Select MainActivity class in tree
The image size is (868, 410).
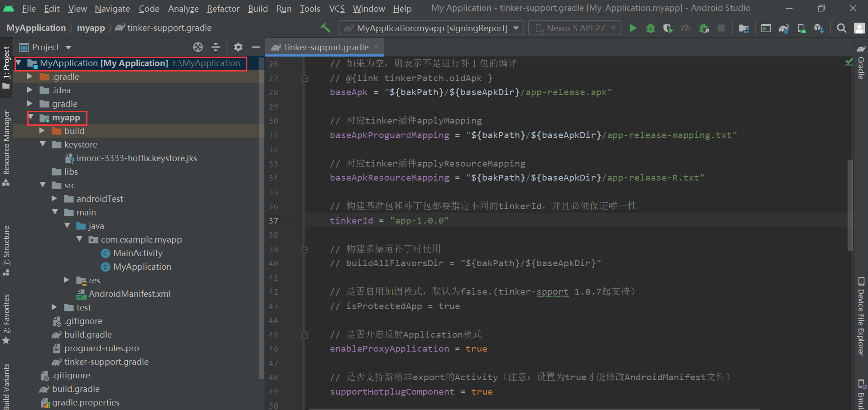tap(138, 253)
